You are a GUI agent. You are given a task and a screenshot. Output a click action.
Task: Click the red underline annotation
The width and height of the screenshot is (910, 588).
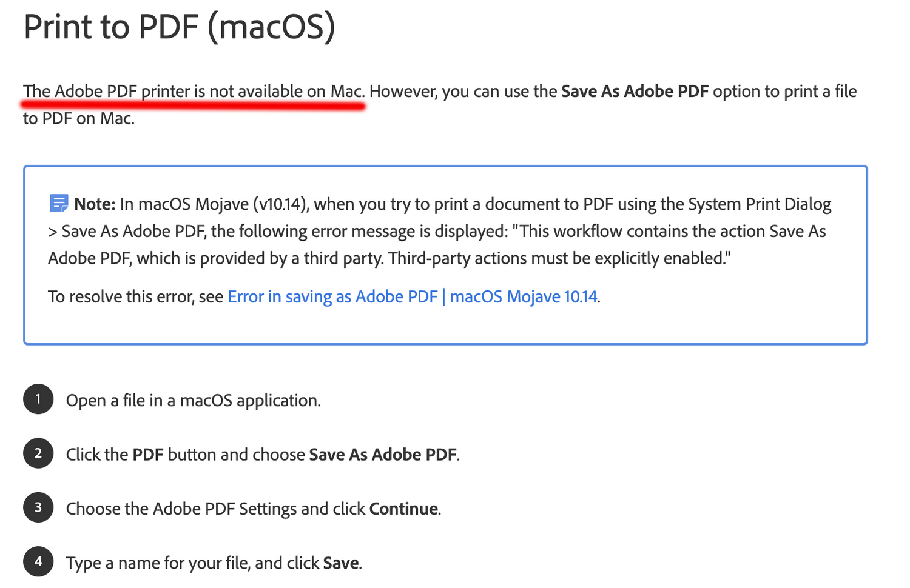point(193,107)
